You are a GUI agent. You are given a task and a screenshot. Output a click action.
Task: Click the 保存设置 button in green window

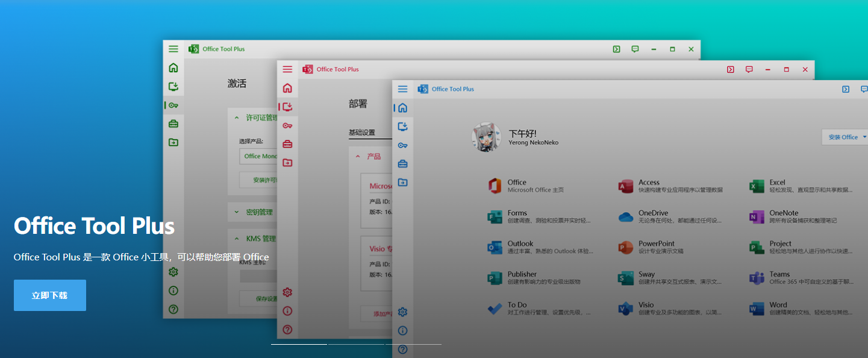(258, 299)
